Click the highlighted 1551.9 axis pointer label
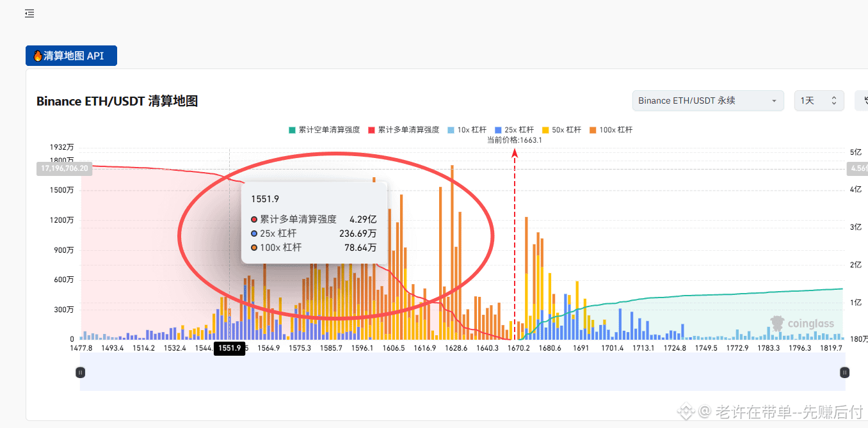 pyautogui.click(x=229, y=348)
